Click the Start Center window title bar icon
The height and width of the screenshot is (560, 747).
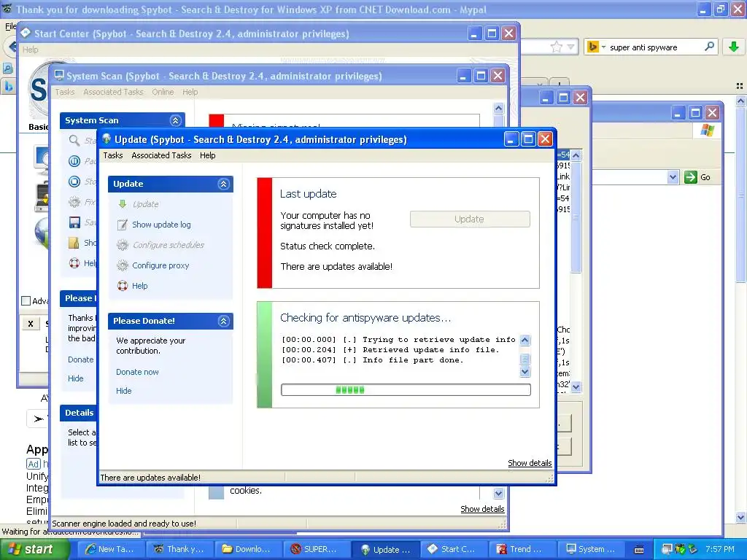26,33
